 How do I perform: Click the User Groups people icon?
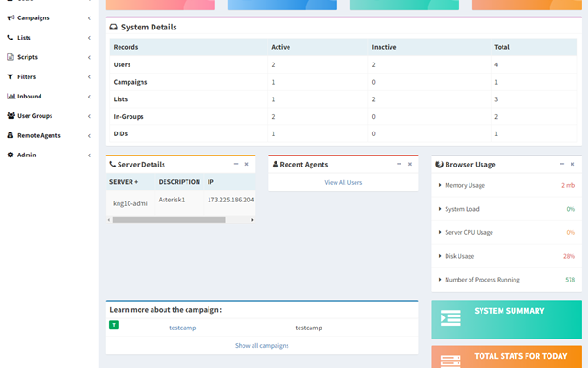click(x=11, y=116)
